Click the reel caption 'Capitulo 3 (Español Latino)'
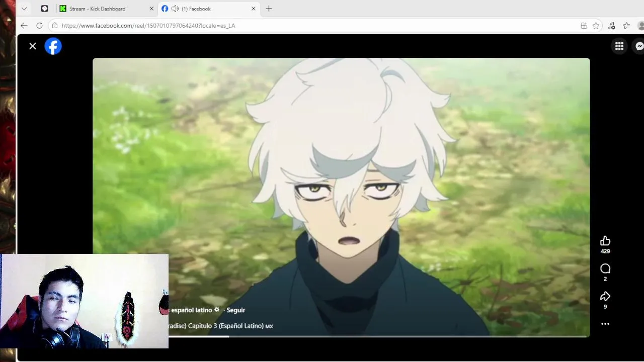 pyautogui.click(x=225, y=326)
